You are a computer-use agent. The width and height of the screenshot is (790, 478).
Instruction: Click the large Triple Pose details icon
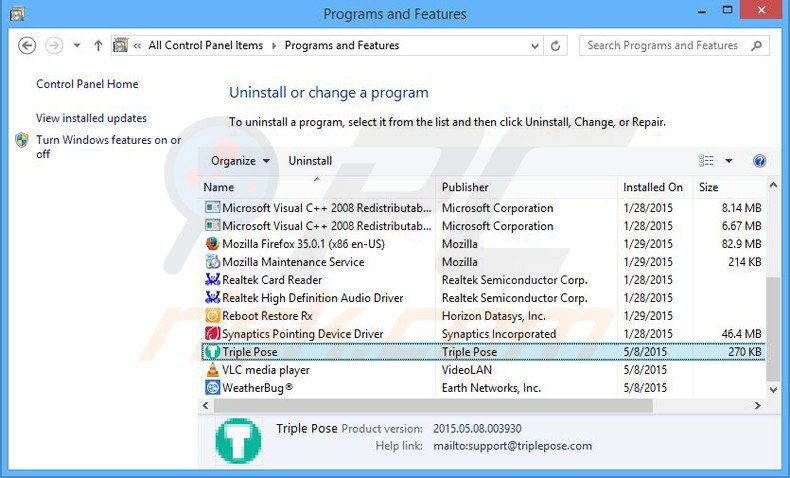pyautogui.click(x=238, y=441)
